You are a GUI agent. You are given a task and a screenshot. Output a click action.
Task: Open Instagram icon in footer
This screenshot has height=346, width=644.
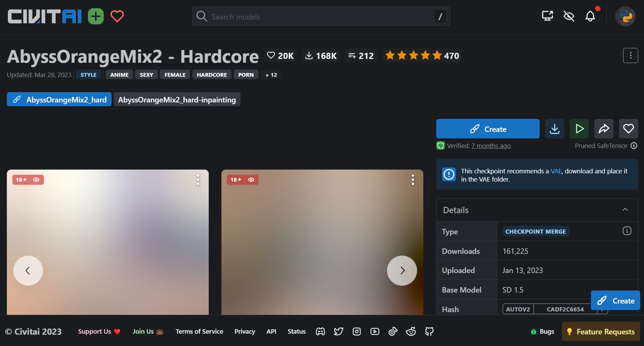pos(357,331)
